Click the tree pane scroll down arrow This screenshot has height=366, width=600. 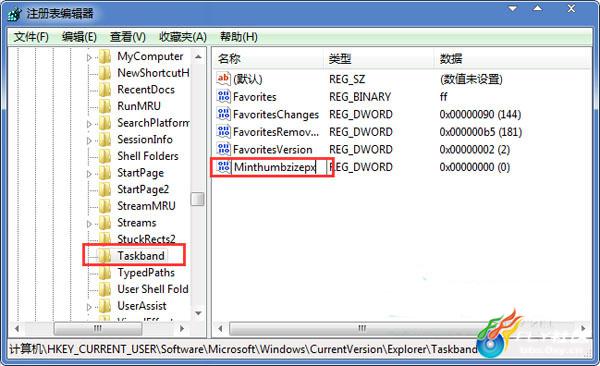coord(198,313)
